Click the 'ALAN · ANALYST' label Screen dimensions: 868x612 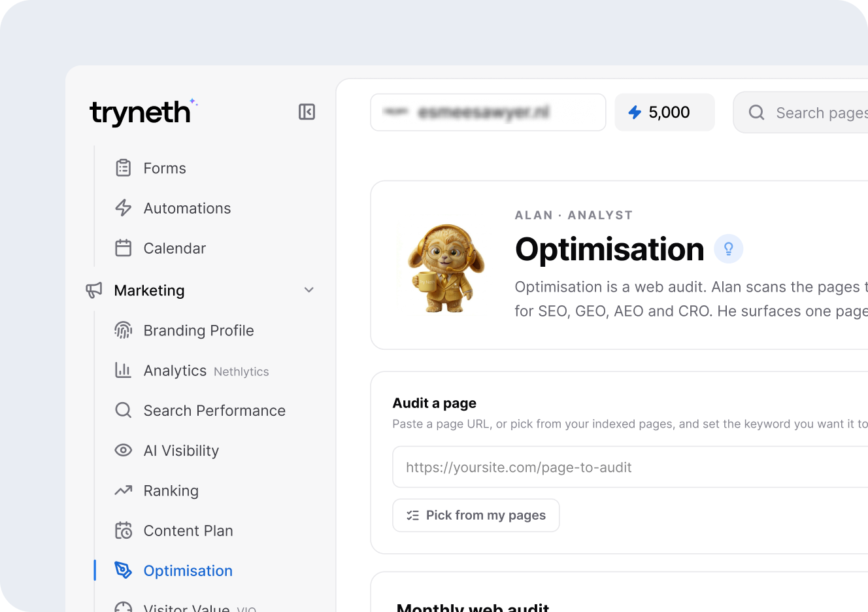[x=574, y=215]
